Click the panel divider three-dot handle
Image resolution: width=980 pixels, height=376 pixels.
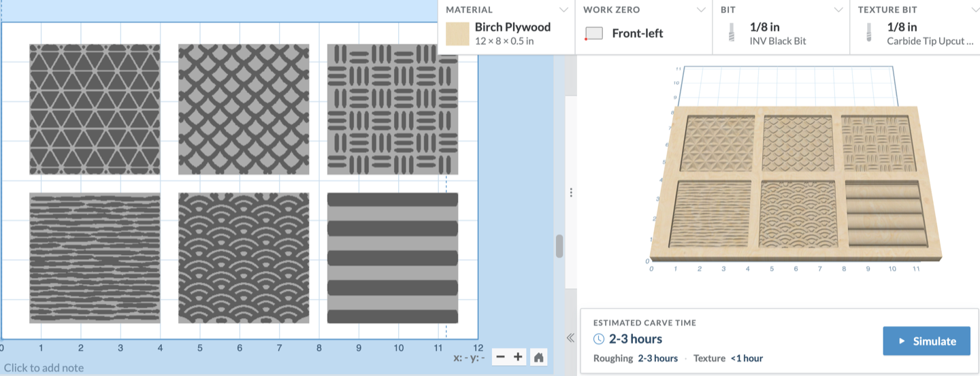pyautogui.click(x=571, y=193)
